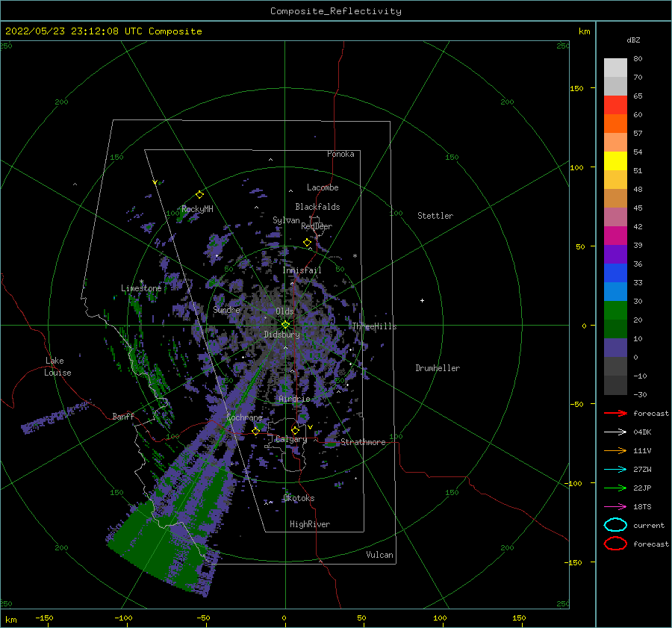Click the 2022/05/23 23:12:08 UTC timestamp
The height and width of the screenshot is (628, 672).
coord(74,31)
